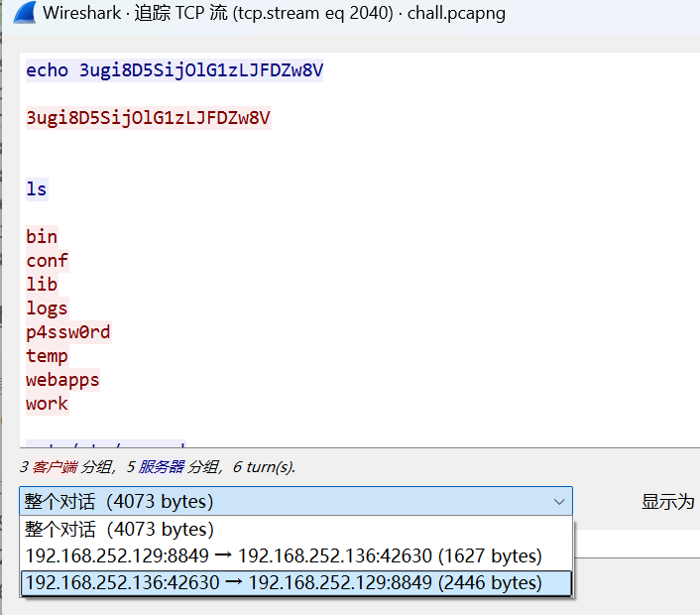Click the red 3ugi8D5SijOlG1zLJFDZw8V server response
The width and height of the screenshot is (700, 615).
[148, 118]
